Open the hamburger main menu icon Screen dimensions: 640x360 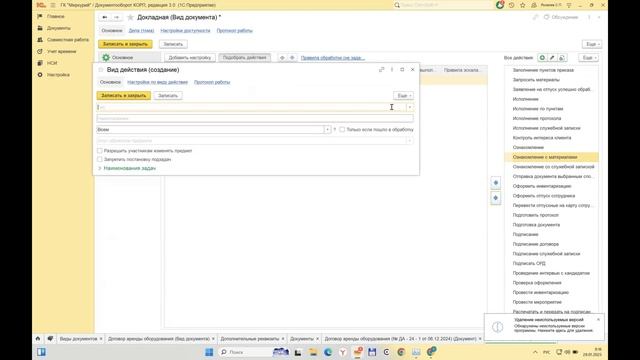[x=53, y=5]
